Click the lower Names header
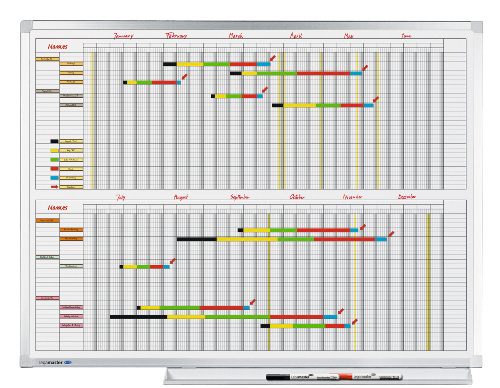The image size is (500, 388). point(58,208)
